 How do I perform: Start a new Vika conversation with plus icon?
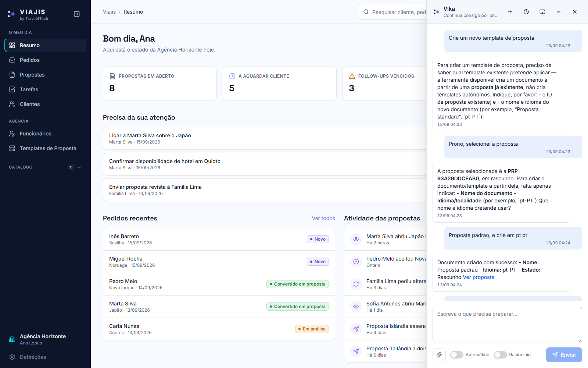pyautogui.click(x=510, y=12)
